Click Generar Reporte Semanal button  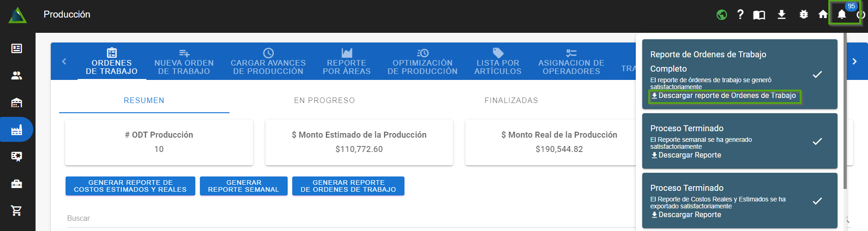point(243,186)
